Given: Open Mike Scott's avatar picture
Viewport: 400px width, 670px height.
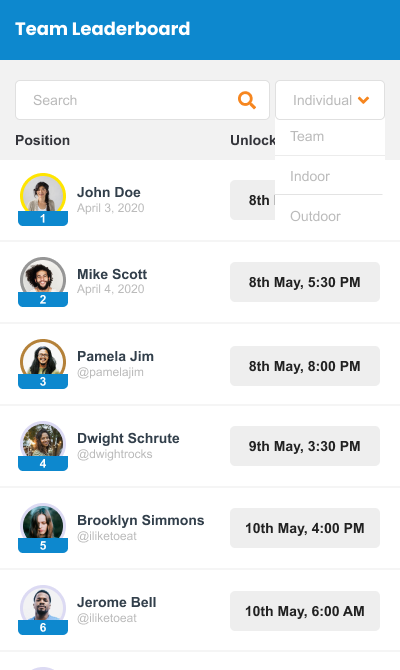Looking at the screenshot, I should coord(43,278).
